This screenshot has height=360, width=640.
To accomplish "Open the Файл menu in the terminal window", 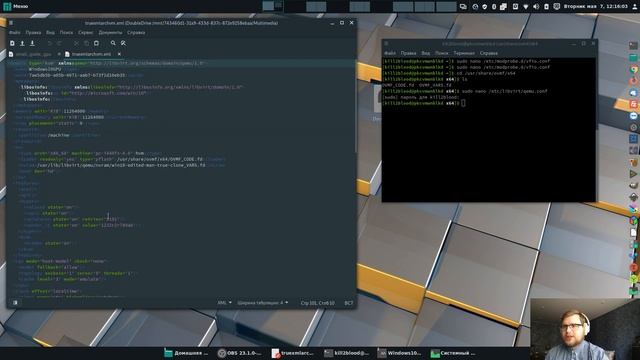I will 390,53.
